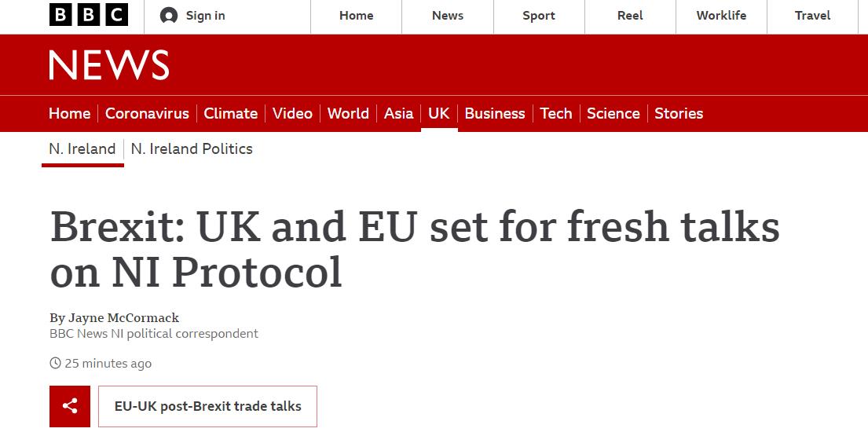Screen dimensions: 868x443
Task: Open the Science news section
Action: [x=613, y=114]
